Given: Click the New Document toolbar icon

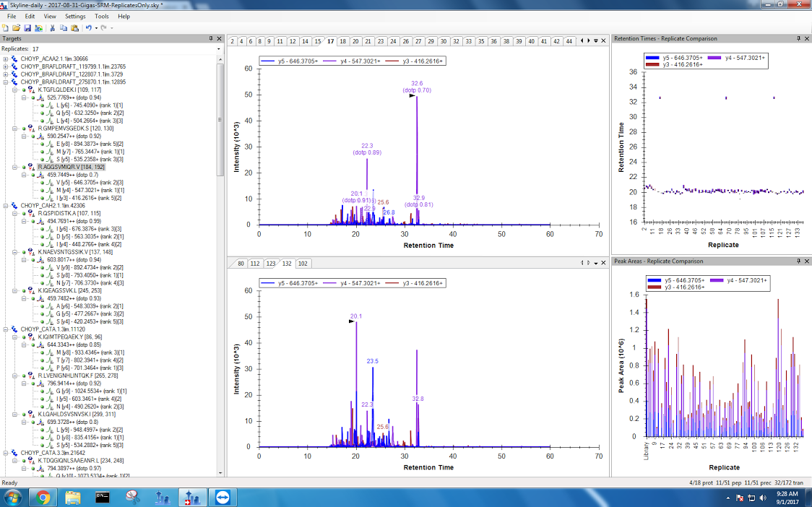Looking at the screenshot, I should (6, 27).
